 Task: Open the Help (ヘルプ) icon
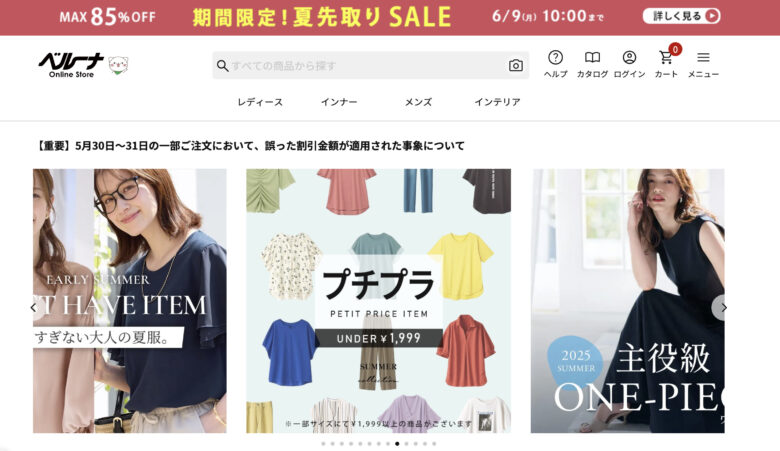point(555,64)
